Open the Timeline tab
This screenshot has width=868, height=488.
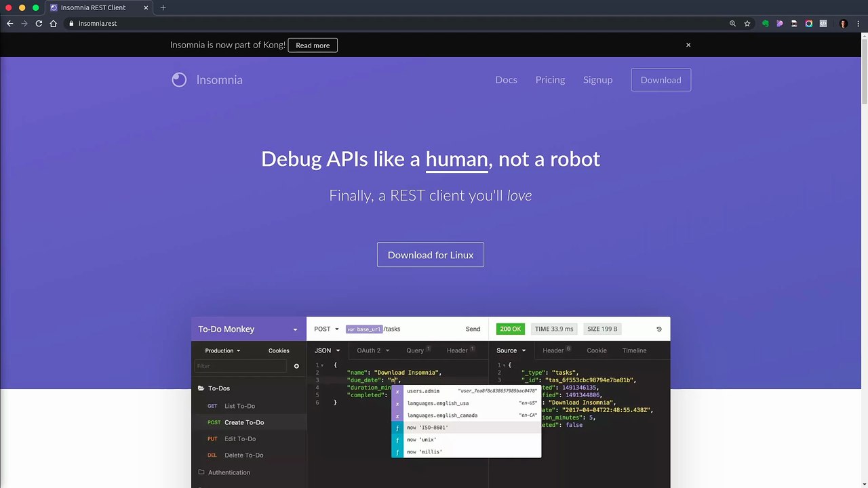[x=634, y=350]
